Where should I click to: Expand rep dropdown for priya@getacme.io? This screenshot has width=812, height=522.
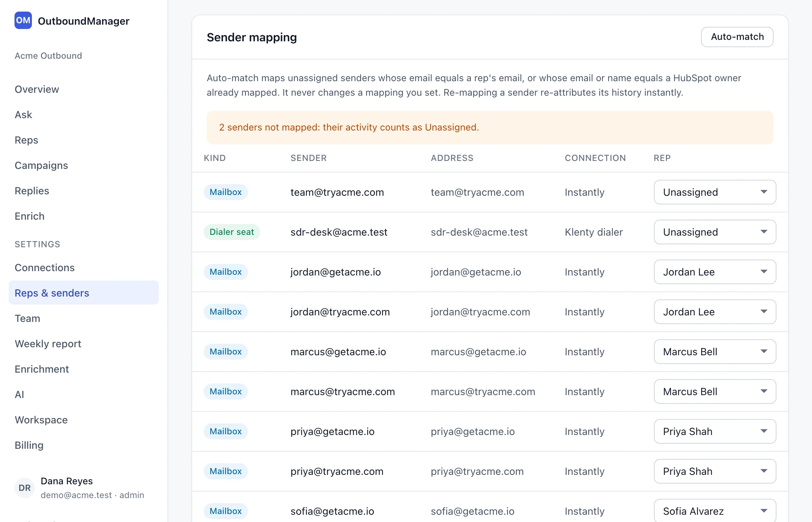pyautogui.click(x=715, y=431)
